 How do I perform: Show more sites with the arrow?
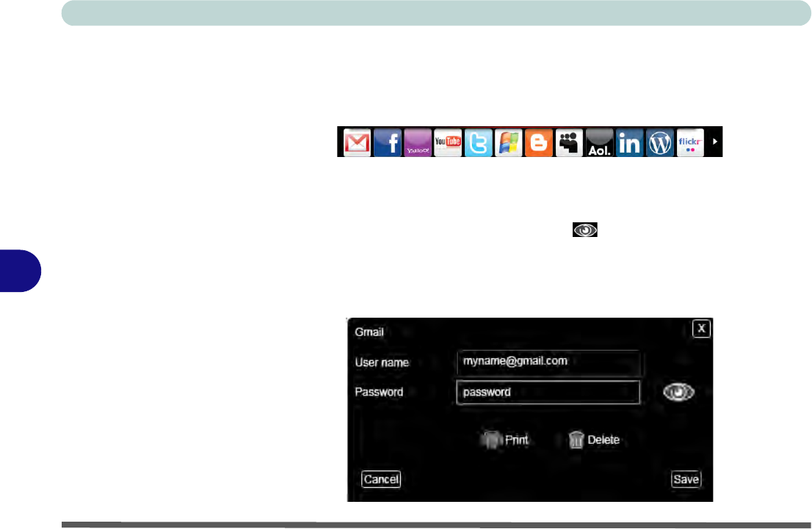[x=714, y=142]
